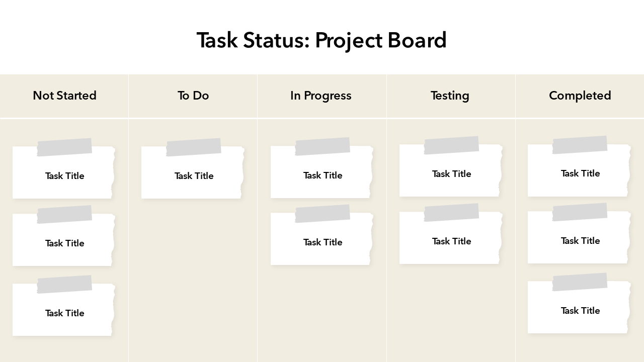This screenshot has width=644, height=362.
Task: Click the tape on the third Completed card
Action: point(580,282)
